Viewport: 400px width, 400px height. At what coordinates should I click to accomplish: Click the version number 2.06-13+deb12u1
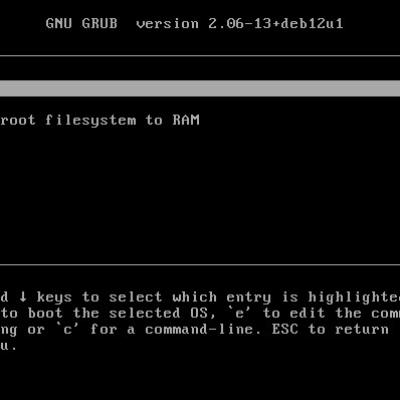tap(276, 24)
